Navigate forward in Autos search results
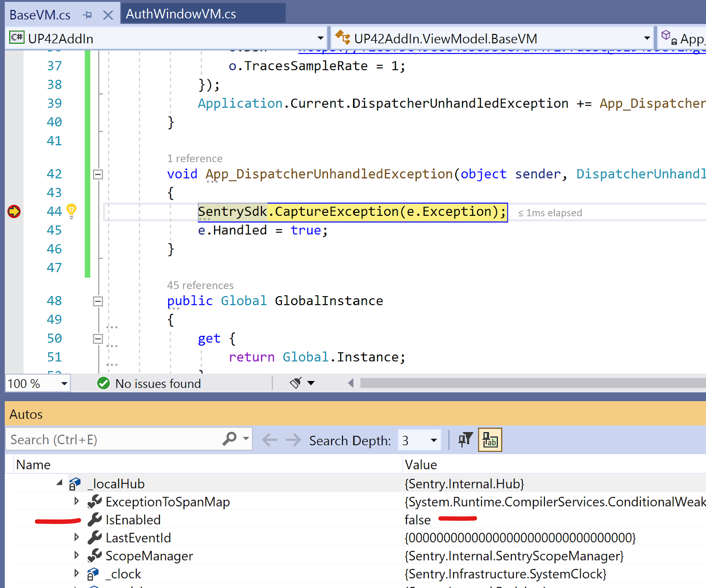Viewport: 706px width, 588px height. point(293,440)
